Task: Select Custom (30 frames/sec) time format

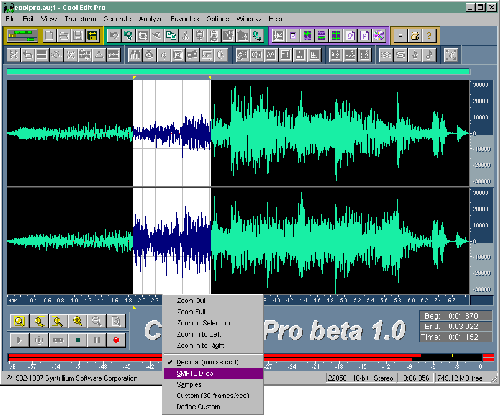Action: [x=213, y=396]
